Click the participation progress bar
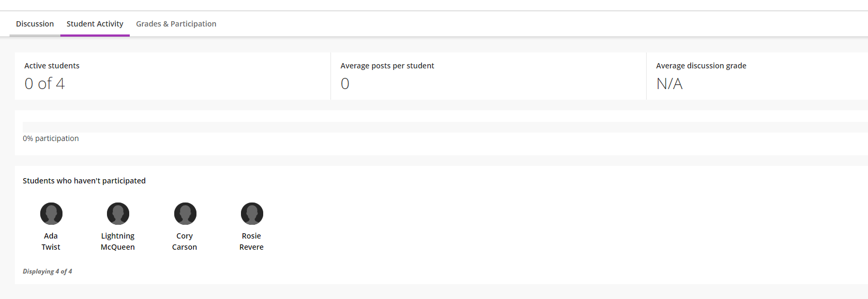This screenshot has width=868, height=299. [445, 127]
